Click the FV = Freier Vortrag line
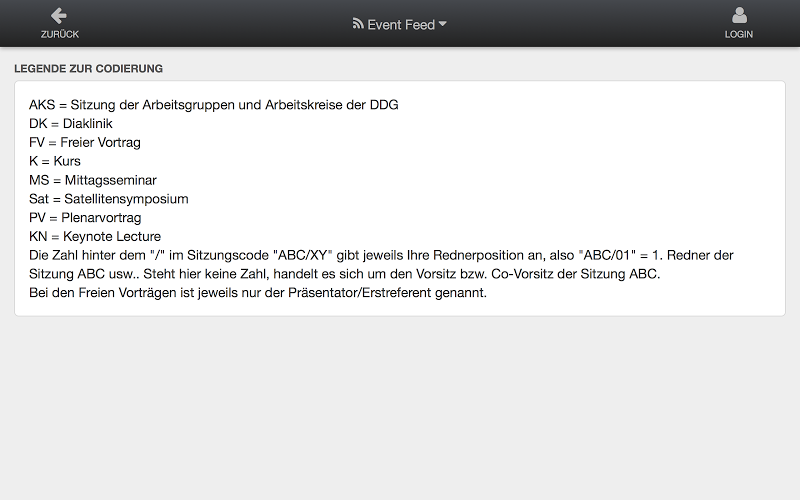Image resolution: width=800 pixels, height=500 pixels. coord(85,142)
